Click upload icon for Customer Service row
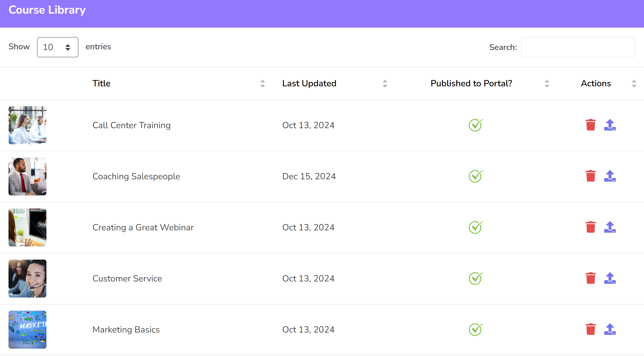 [610, 278]
